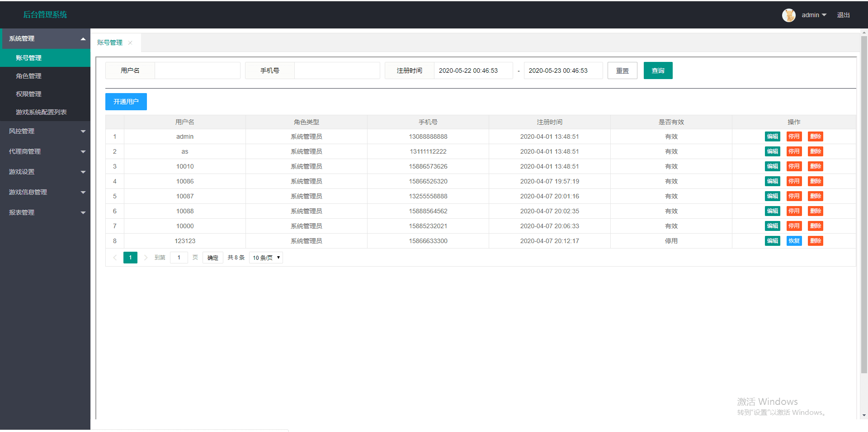Screen dimensions: 868x432
Task: Open 角色管理 in the sidebar
Action: [29, 76]
